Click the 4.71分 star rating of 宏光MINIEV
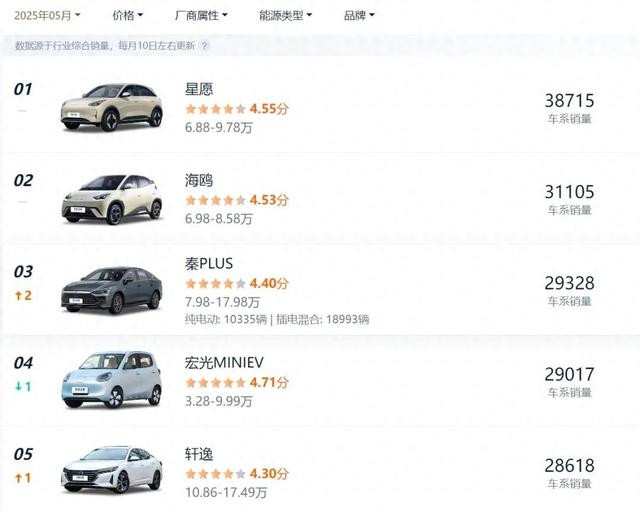 pyautogui.click(x=237, y=383)
